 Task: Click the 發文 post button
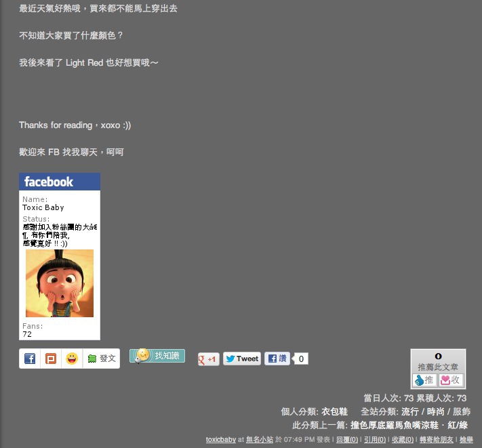coord(102,359)
